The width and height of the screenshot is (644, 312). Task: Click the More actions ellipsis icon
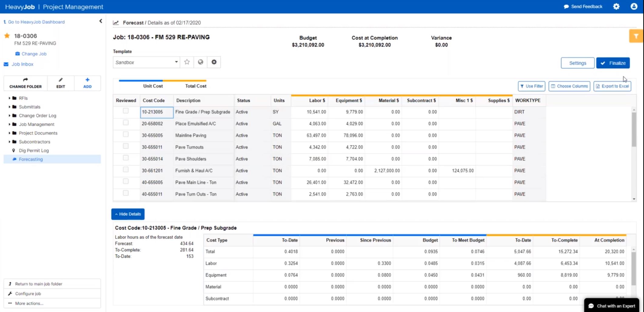click(x=10, y=303)
